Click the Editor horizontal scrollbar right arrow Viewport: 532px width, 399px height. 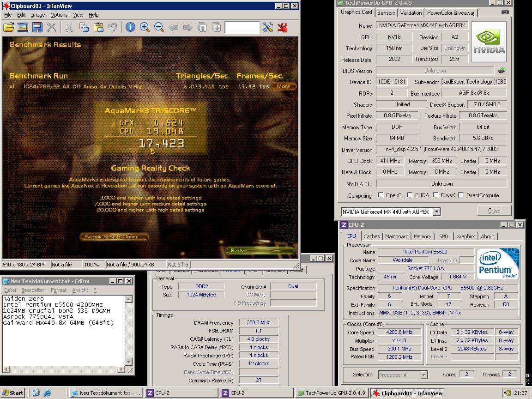[x=122, y=369]
